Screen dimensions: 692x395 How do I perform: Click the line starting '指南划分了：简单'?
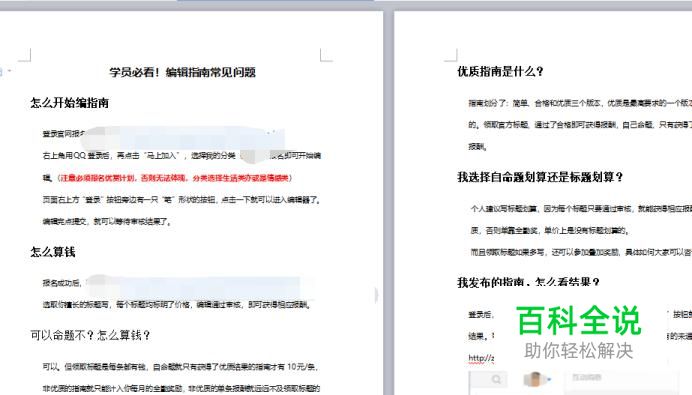(580, 103)
